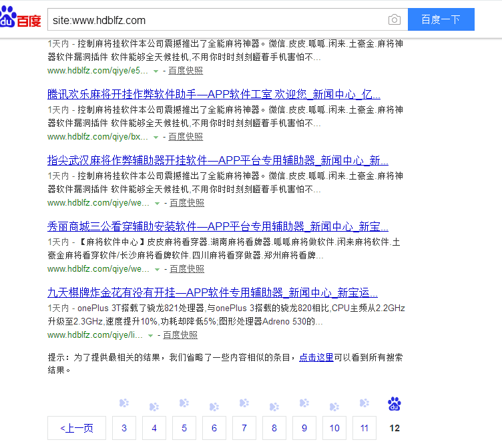Go to results page 11
Screen dimensions: 502x448
coord(364,428)
